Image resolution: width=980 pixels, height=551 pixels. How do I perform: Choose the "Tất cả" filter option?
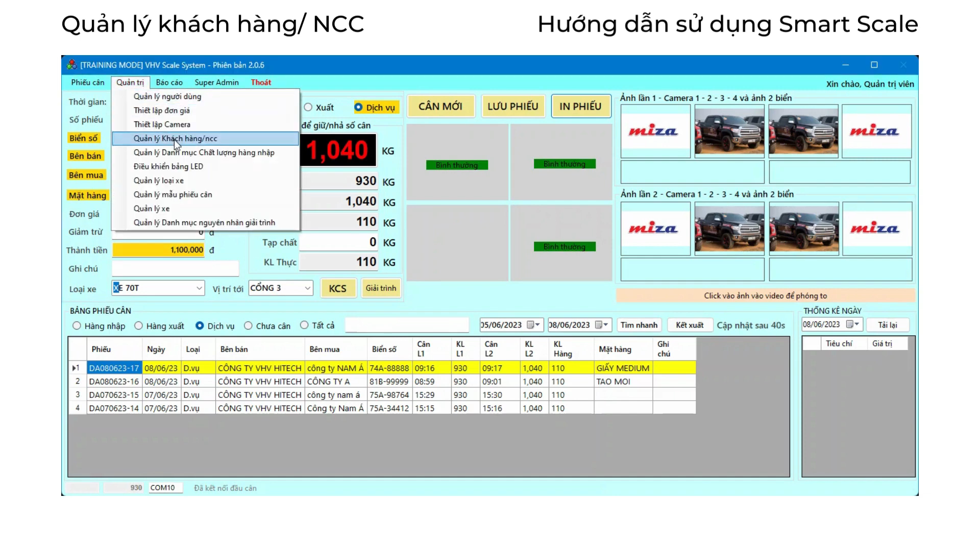[304, 325]
